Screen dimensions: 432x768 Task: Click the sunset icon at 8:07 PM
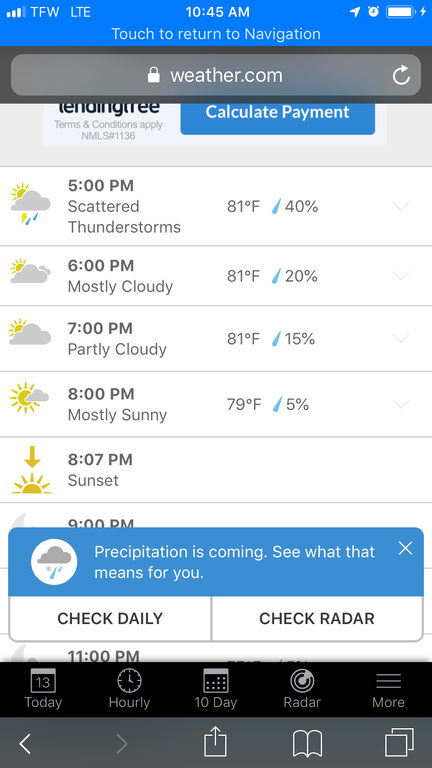pyautogui.click(x=32, y=470)
